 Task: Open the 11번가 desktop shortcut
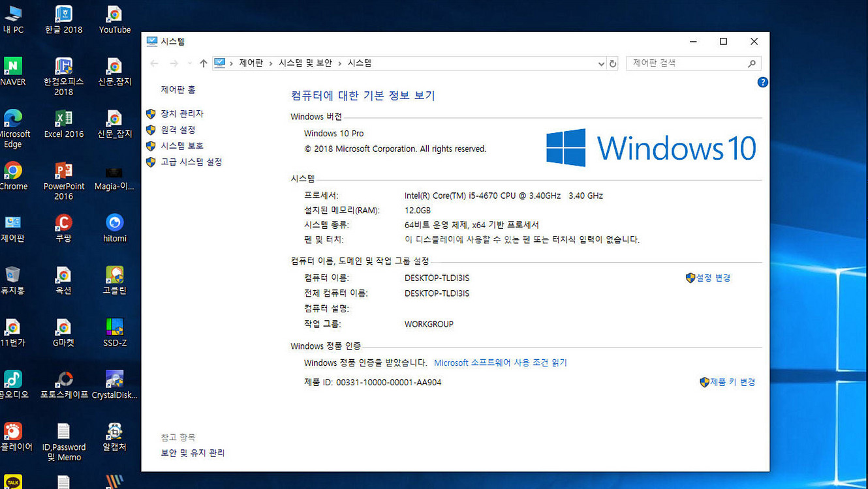[13, 332]
